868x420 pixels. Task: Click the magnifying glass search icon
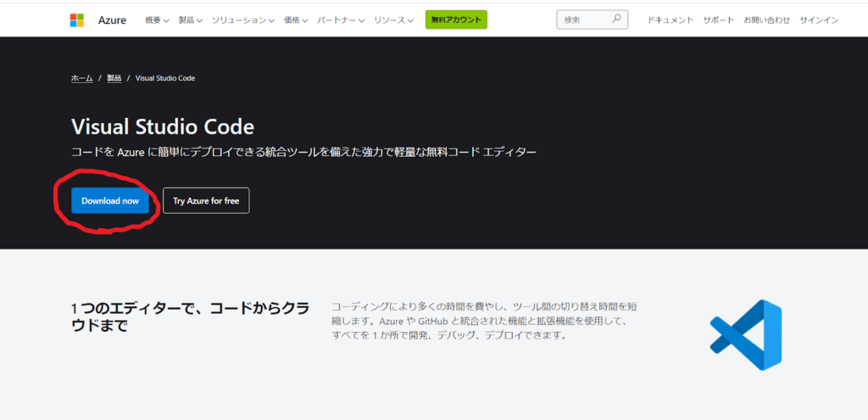click(x=616, y=19)
